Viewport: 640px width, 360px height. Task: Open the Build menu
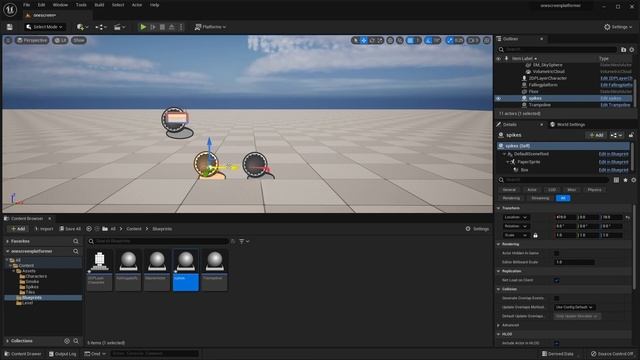99,5
